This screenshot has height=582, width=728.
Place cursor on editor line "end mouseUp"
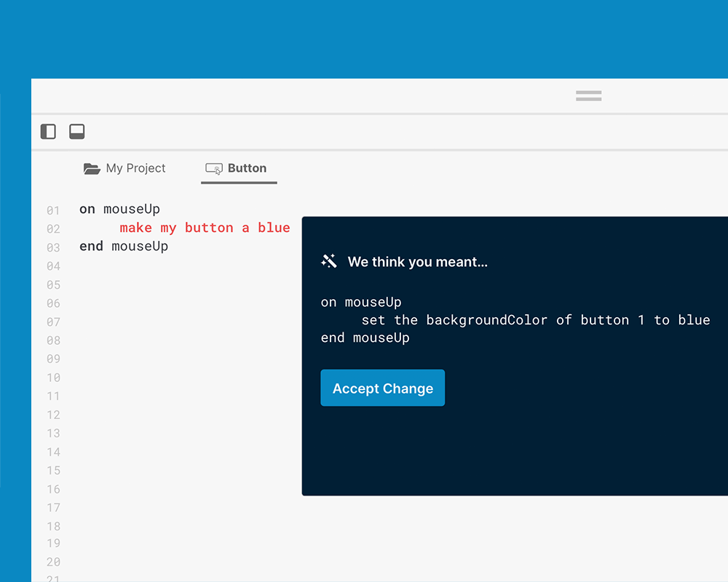(124, 247)
